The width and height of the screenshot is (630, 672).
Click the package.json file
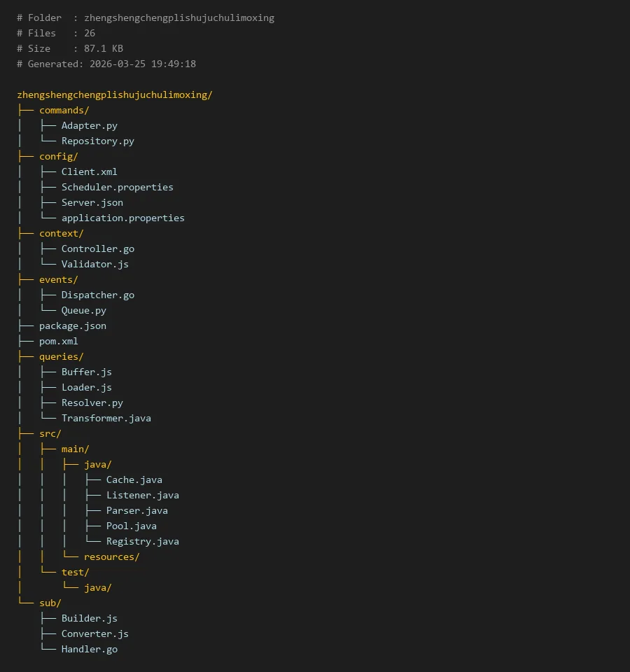pos(73,325)
